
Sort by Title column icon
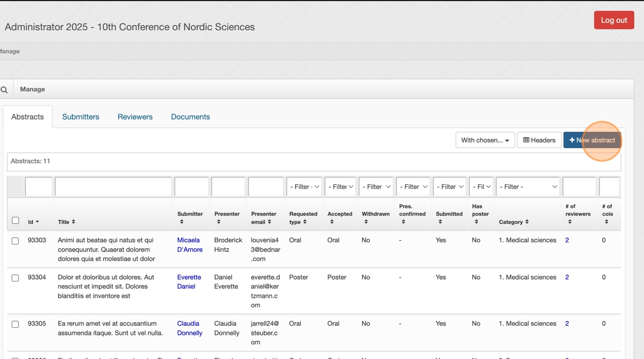[x=73, y=222]
